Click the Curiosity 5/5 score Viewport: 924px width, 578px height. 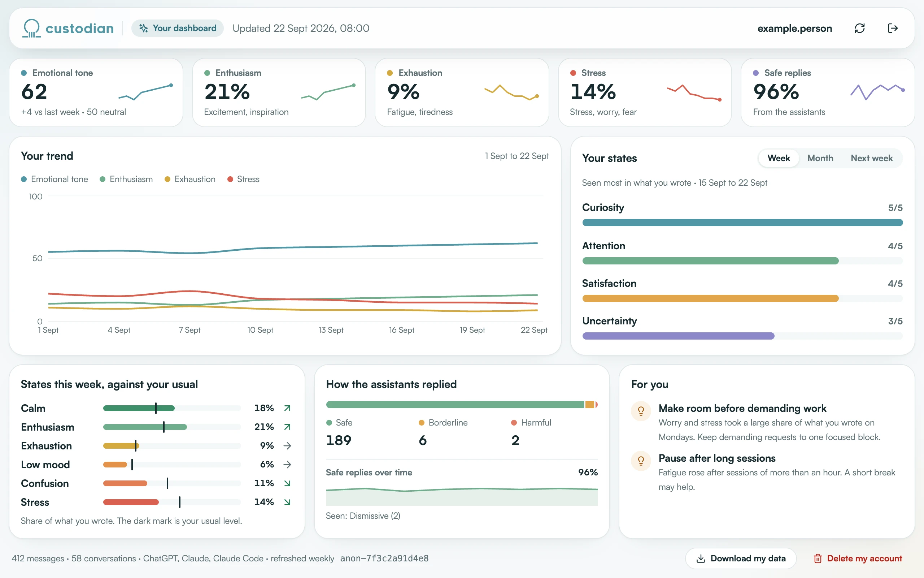point(895,208)
